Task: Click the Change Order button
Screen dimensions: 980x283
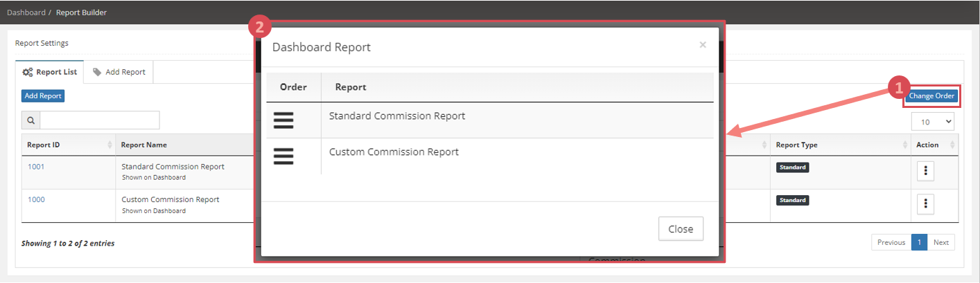Action: (932, 96)
